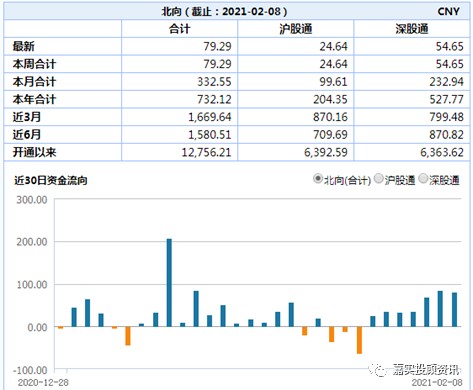Viewport: 473px width, 390px height.
Task: Click the 1,580.51 value
Action: [210, 135]
